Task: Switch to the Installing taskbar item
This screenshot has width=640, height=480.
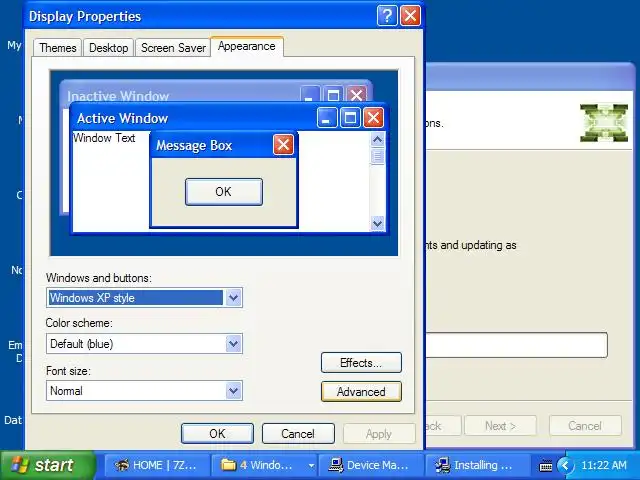Action: tap(478, 465)
